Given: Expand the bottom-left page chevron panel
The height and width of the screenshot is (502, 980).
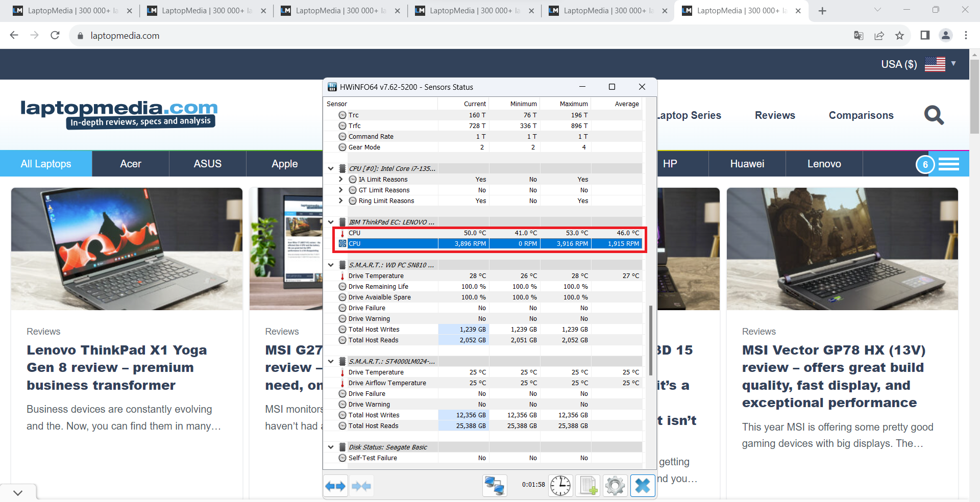Looking at the screenshot, I should 18,493.
